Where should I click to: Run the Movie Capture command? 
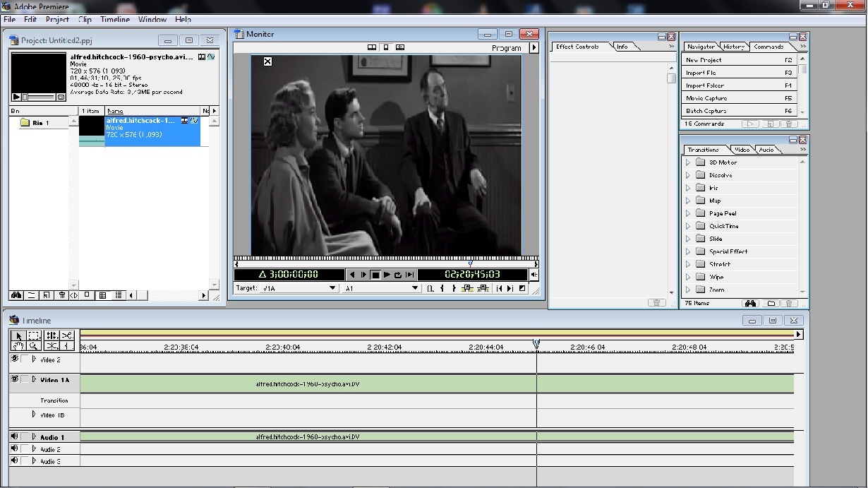tap(740, 98)
